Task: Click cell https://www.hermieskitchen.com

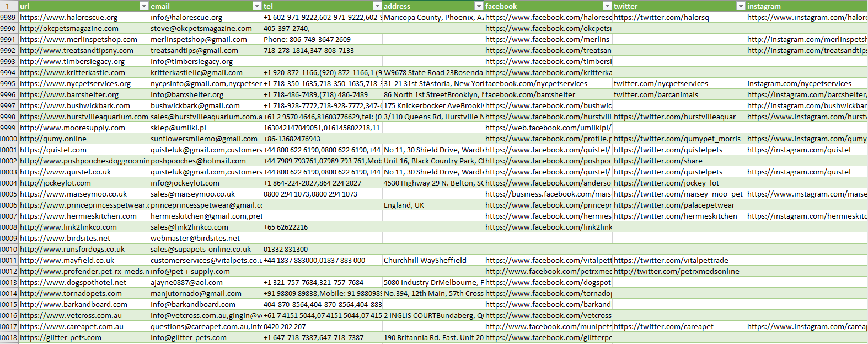Action: 84,216
